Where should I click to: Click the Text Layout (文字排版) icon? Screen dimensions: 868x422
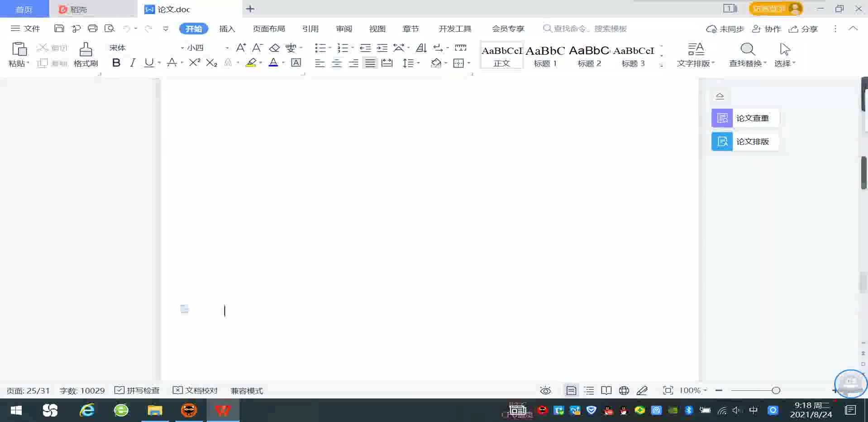(696, 49)
